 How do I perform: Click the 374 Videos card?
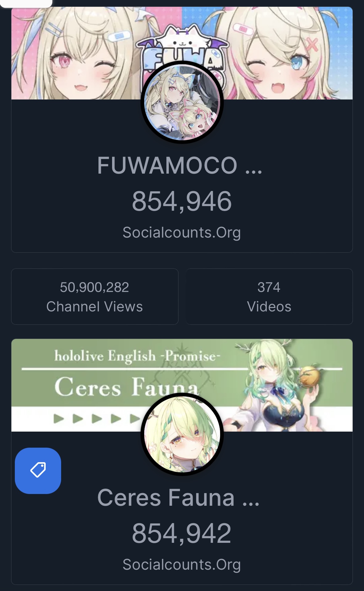(x=269, y=297)
